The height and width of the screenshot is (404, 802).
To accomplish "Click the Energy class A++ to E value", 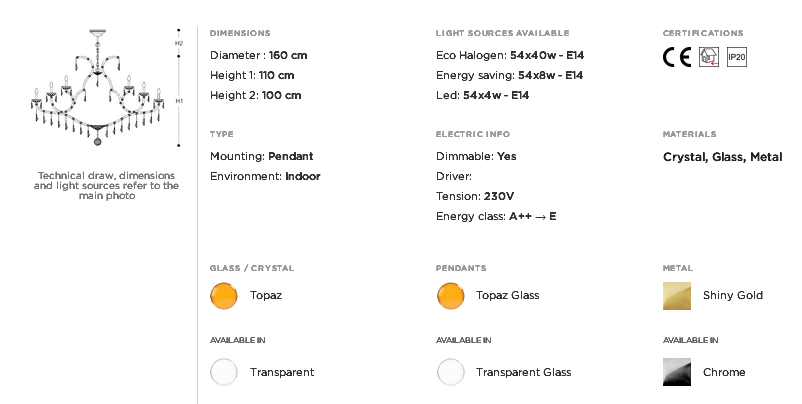I will [x=532, y=216].
